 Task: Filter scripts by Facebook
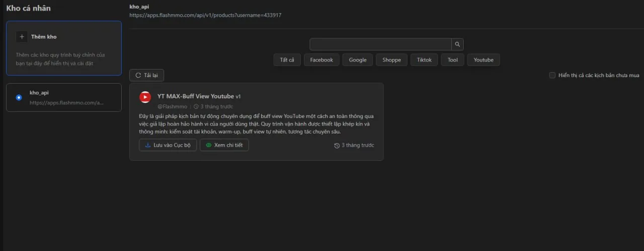pyautogui.click(x=321, y=60)
